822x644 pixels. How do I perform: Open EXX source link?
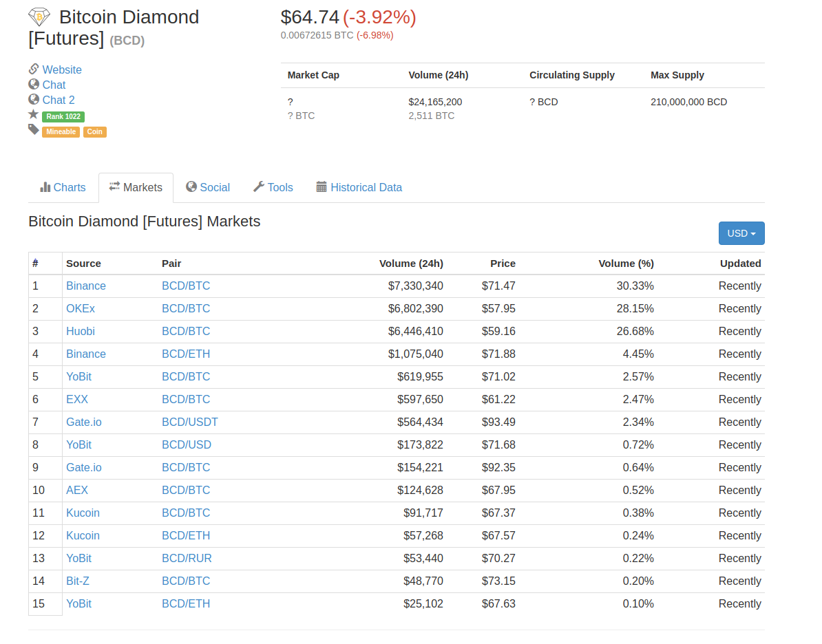77,399
